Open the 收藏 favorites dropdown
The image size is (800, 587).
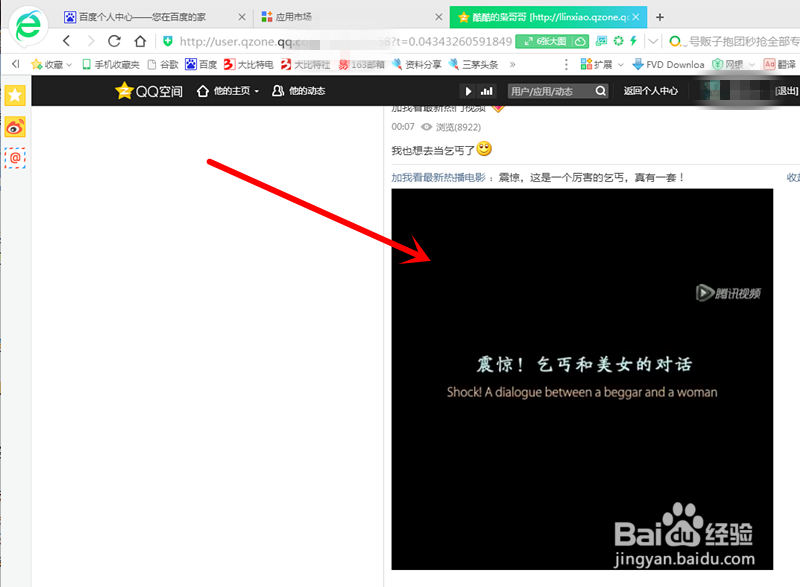[51, 64]
